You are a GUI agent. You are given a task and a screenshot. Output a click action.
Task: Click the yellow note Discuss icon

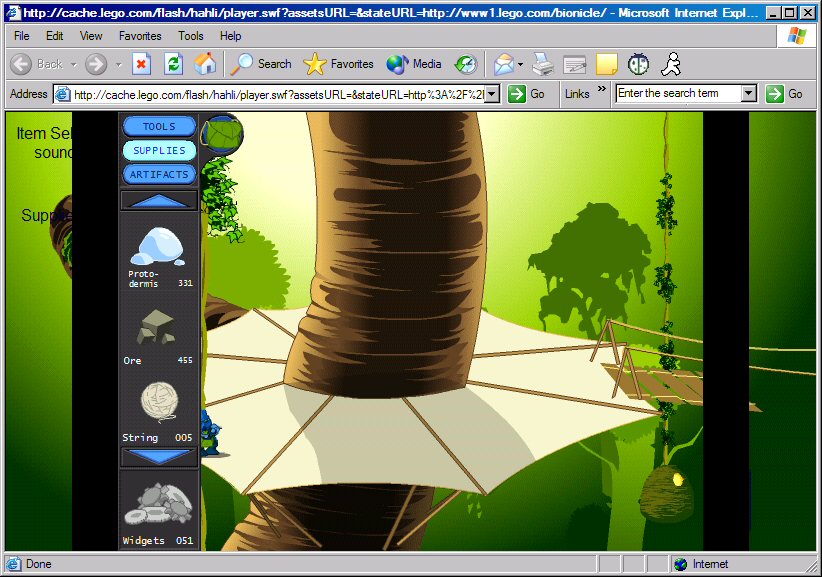coord(607,64)
